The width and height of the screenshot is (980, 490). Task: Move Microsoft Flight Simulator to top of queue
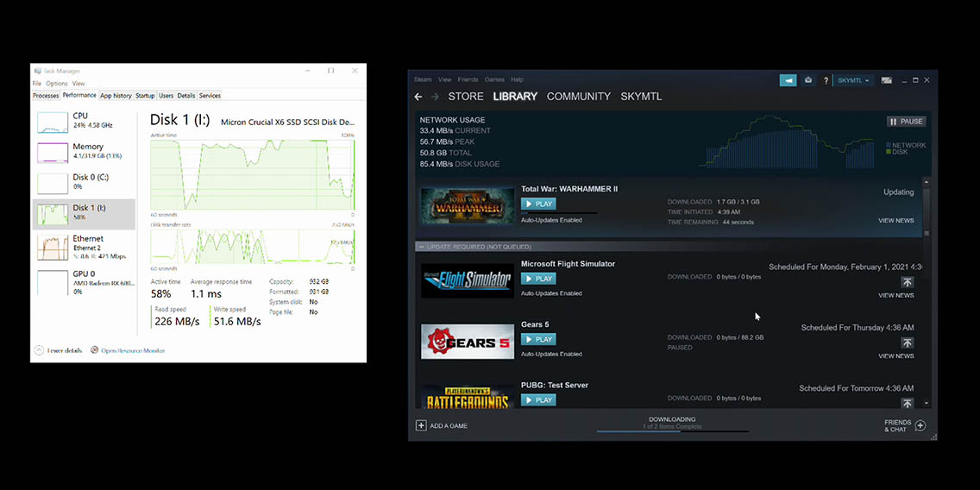[x=907, y=282]
